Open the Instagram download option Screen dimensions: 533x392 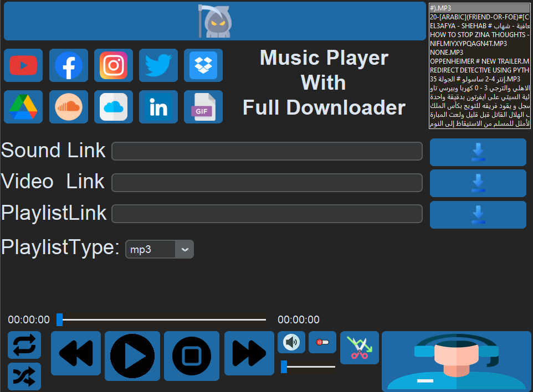pos(113,65)
